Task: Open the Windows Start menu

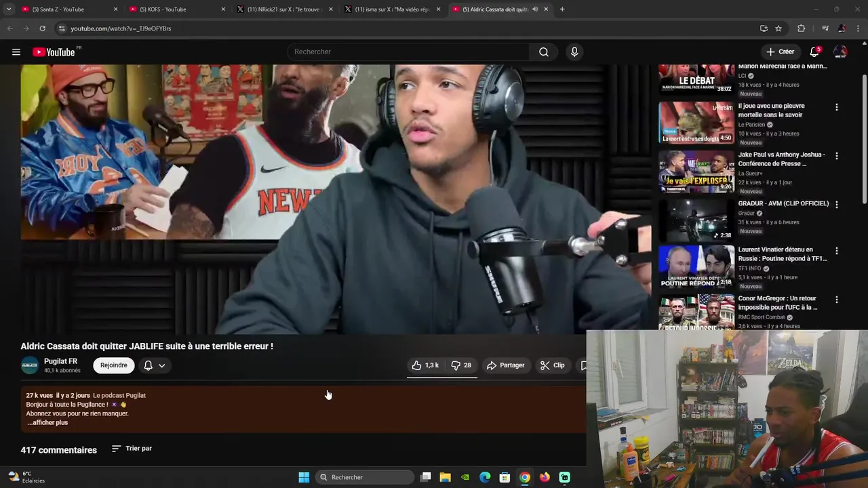Action: 304,477
